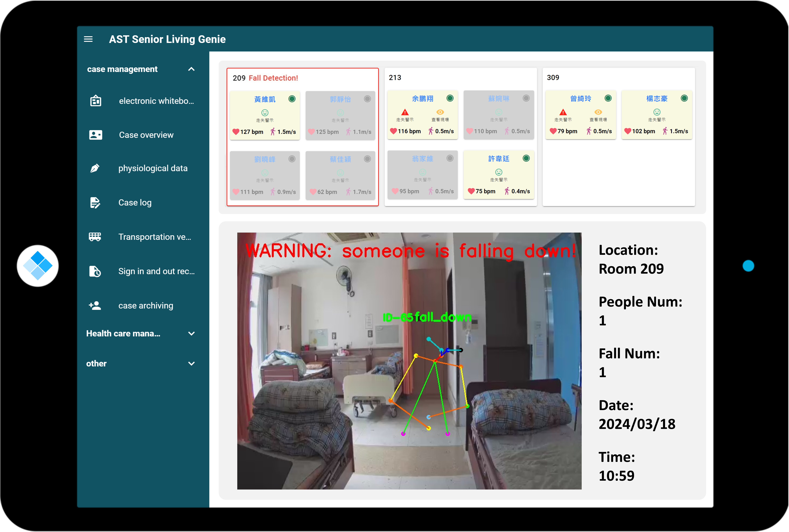
Task: Click the case archiving add-person icon
Action: coord(95,305)
